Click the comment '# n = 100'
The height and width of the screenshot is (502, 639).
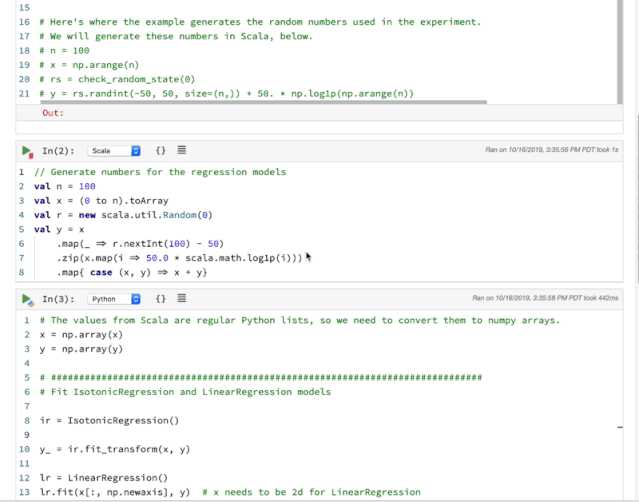pos(64,51)
